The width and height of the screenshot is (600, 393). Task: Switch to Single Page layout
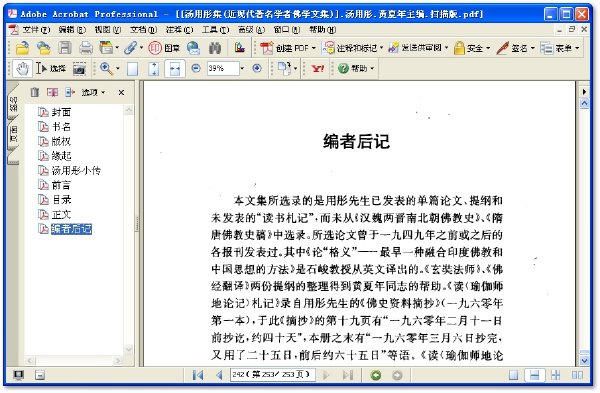(514, 375)
